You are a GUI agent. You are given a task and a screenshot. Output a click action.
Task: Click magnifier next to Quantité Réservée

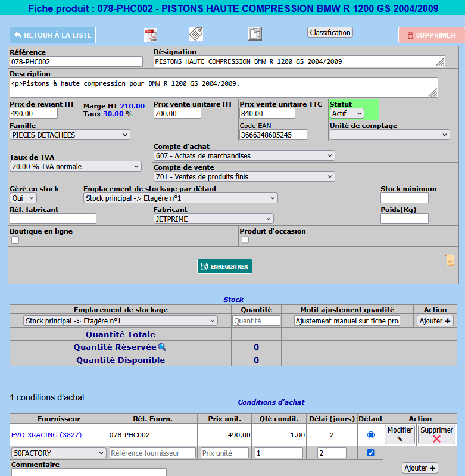tap(162, 347)
